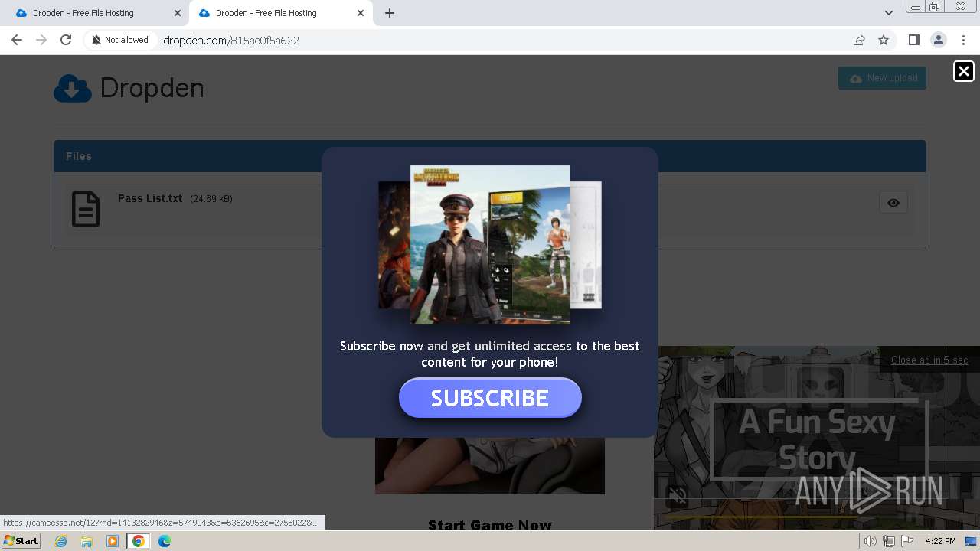Click the 4:22 PM taskbar clock
The width and height of the screenshot is (980, 551).
pyautogui.click(x=940, y=541)
